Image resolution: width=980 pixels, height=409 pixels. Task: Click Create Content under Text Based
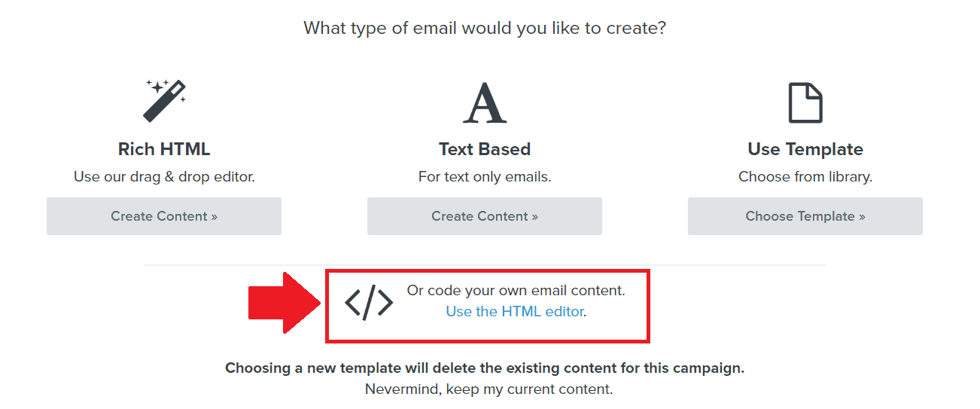(x=485, y=216)
